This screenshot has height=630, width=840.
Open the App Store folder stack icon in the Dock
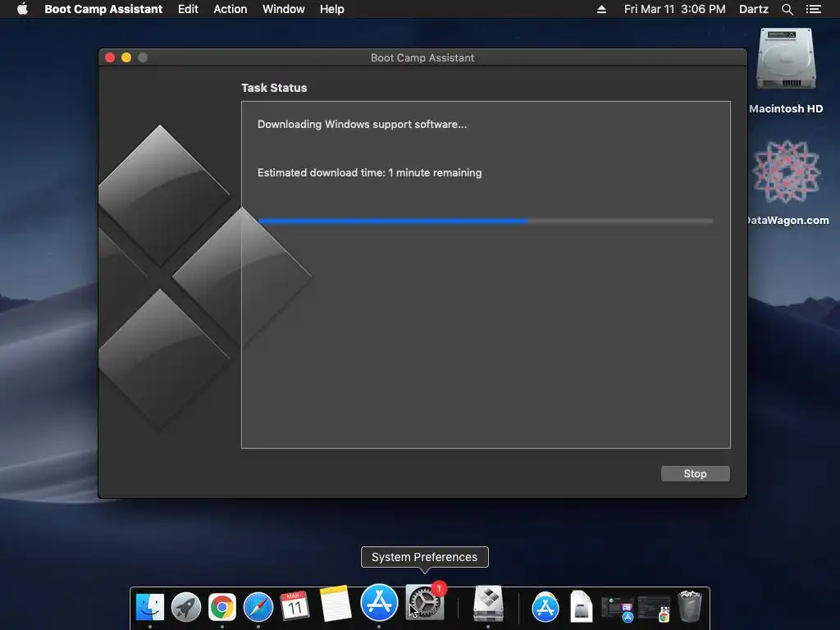tap(546, 608)
